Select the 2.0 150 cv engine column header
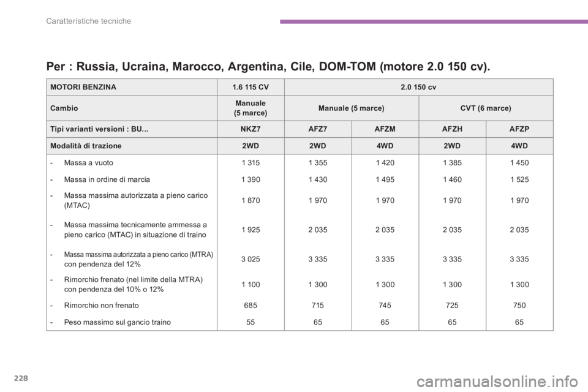Screen dimensions: 588x392 (x=418, y=88)
